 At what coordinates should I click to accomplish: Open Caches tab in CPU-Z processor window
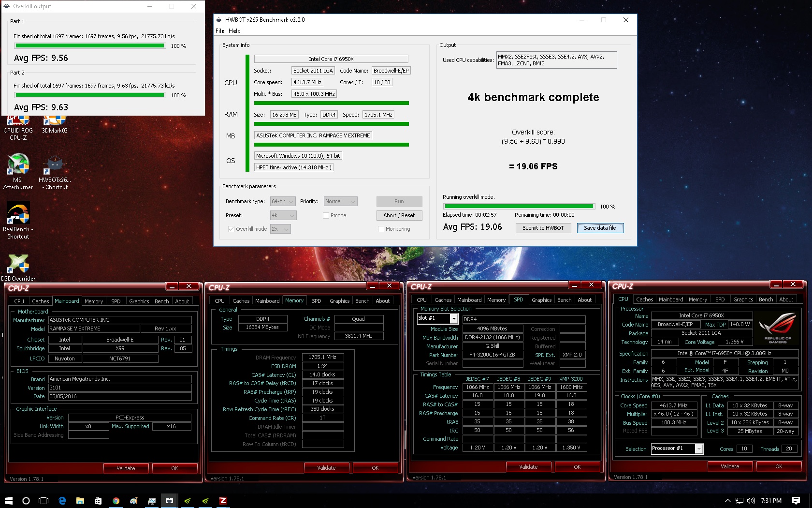tap(644, 299)
